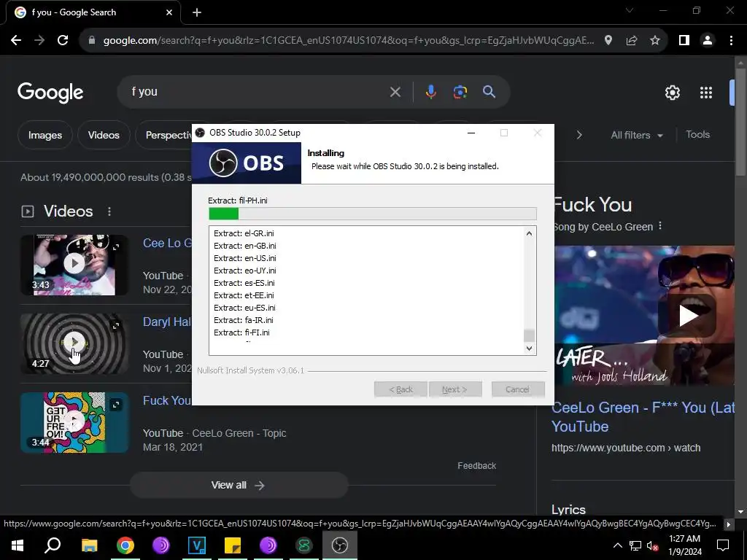This screenshot has height=560, width=747.
Task: Play the 3:43 video thumbnail
Action: coord(74,265)
